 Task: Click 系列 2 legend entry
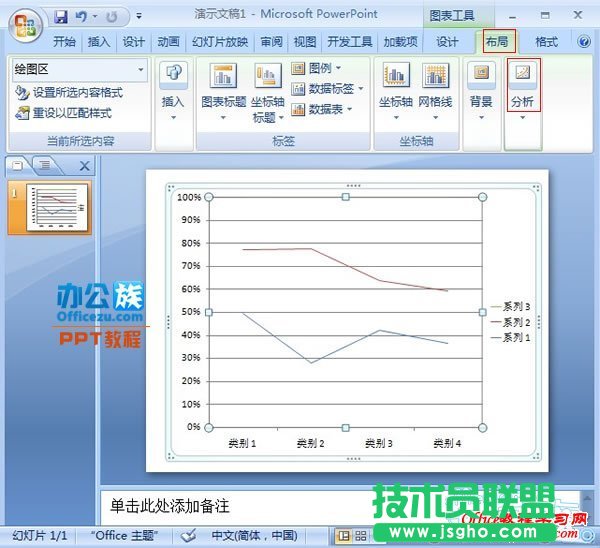(x=510, y=322)
